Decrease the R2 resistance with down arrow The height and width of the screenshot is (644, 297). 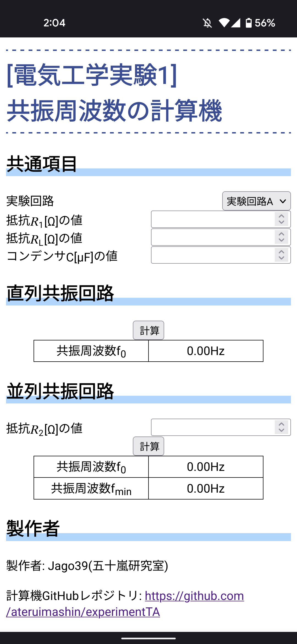click(x=281, y=430)
